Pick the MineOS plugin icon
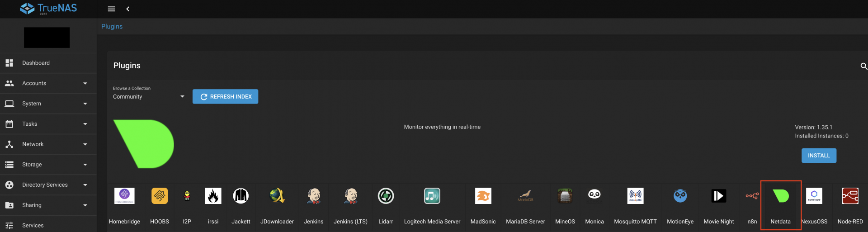The image size is (868, 232). tap(565, 196)
